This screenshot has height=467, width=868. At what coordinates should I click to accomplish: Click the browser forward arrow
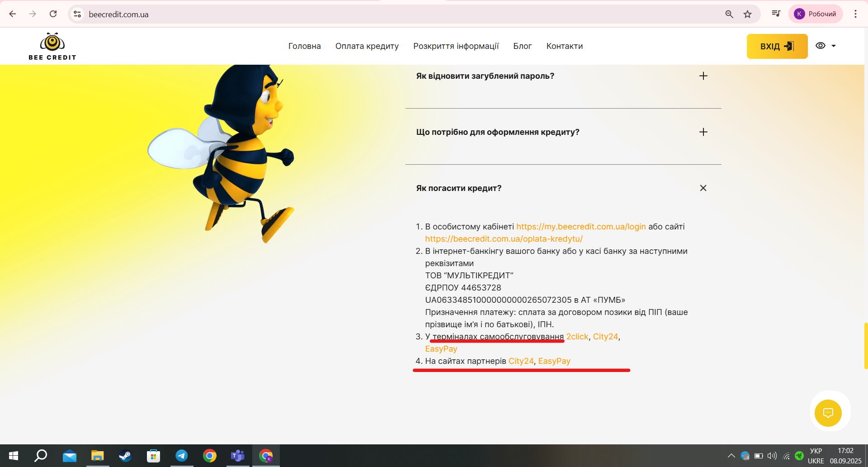click(x=33, y=14)
